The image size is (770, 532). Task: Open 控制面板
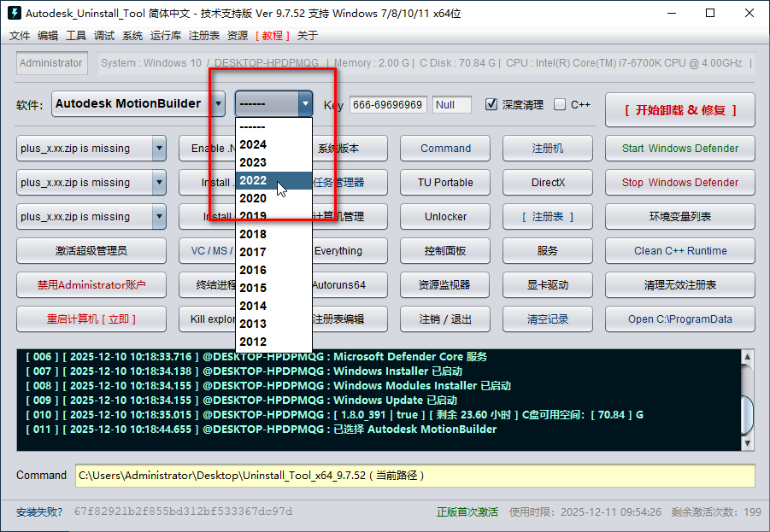click(445, 251)
